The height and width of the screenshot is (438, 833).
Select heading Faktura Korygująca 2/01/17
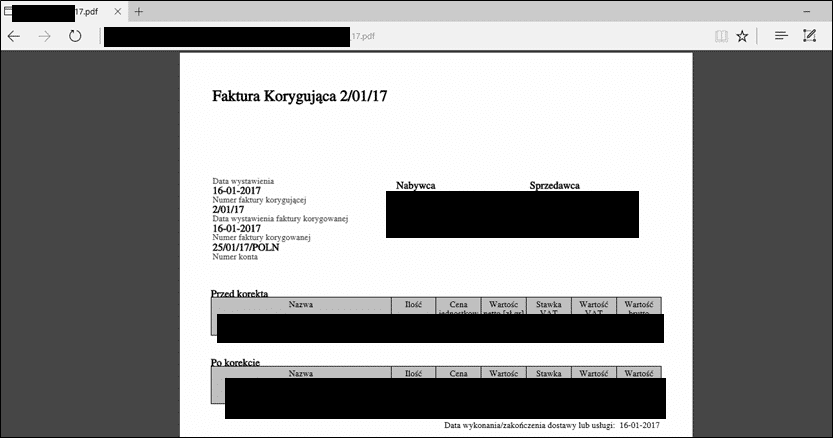(300, 96)
